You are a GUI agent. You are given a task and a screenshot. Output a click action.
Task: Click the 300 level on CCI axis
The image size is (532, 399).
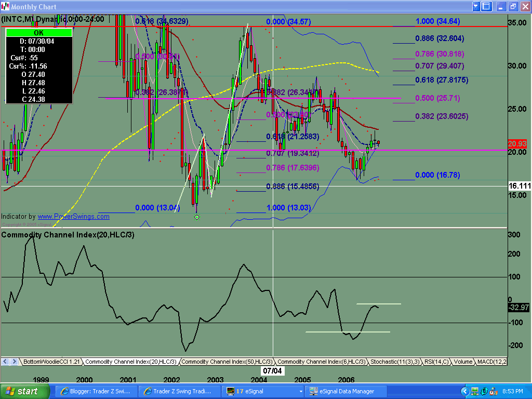tap(514, 234)
